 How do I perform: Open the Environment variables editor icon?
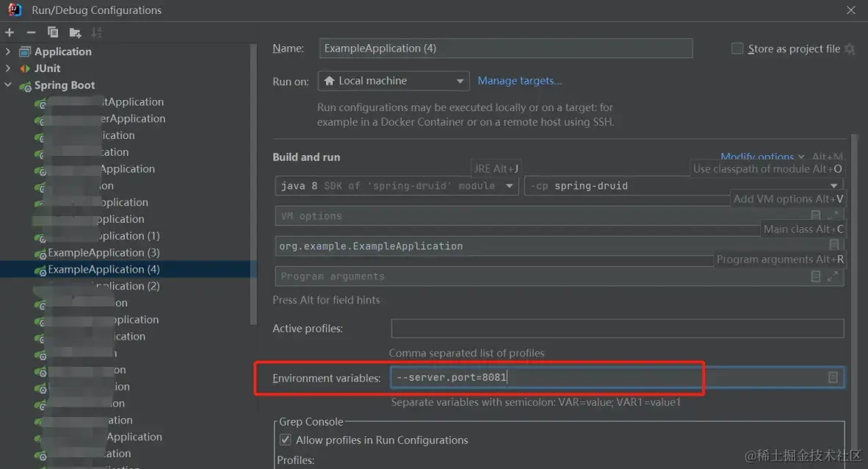[833, 378]
